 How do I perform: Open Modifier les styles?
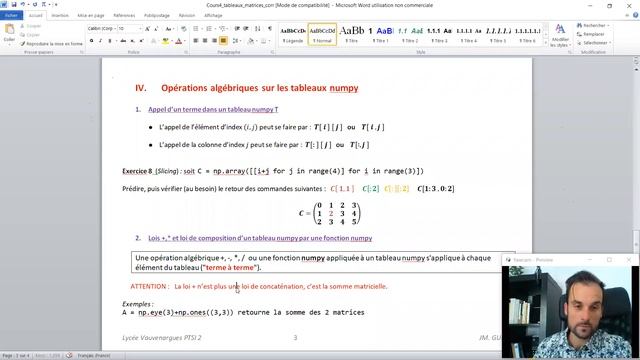click(560, 35)
